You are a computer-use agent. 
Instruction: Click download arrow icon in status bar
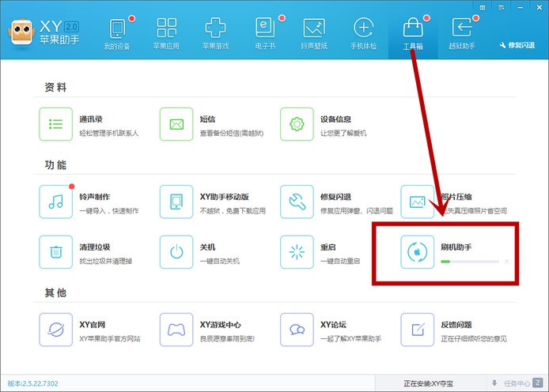click(x=494, y=383)
